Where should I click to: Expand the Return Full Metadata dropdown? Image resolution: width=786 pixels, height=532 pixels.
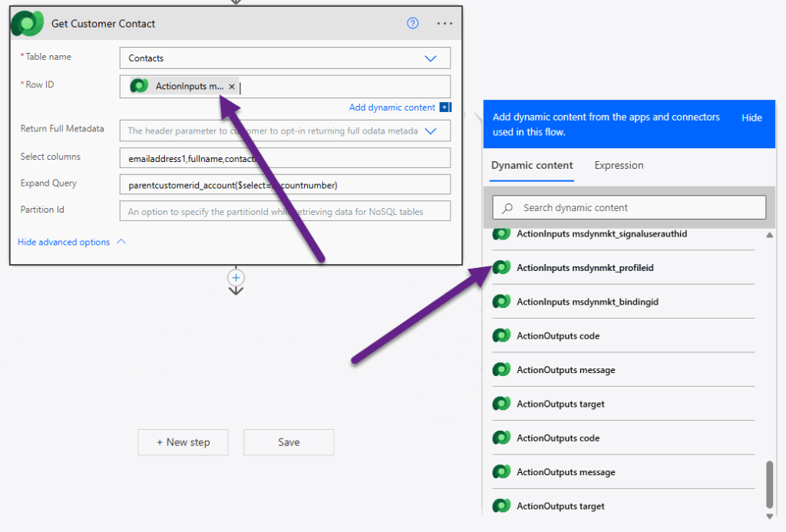tap(431, 131)
